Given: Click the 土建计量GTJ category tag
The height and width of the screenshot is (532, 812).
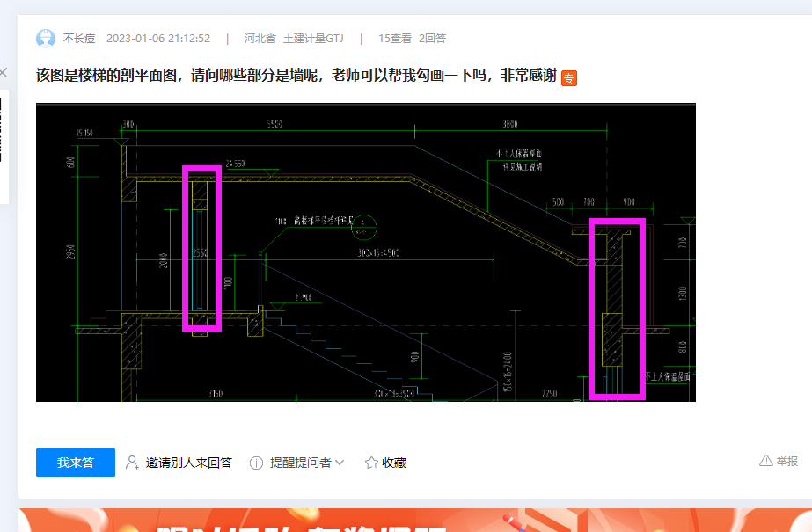Looking at the screenshot, I should point(313,39).
